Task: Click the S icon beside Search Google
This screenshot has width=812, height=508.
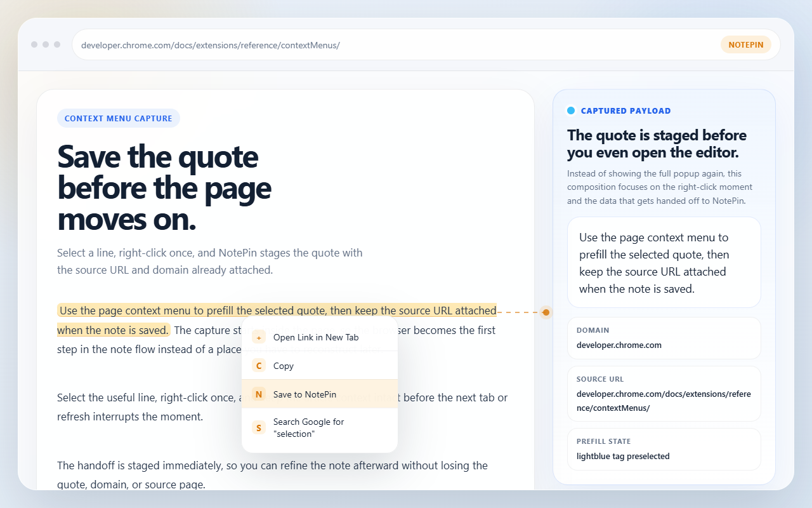Action: 259,428
